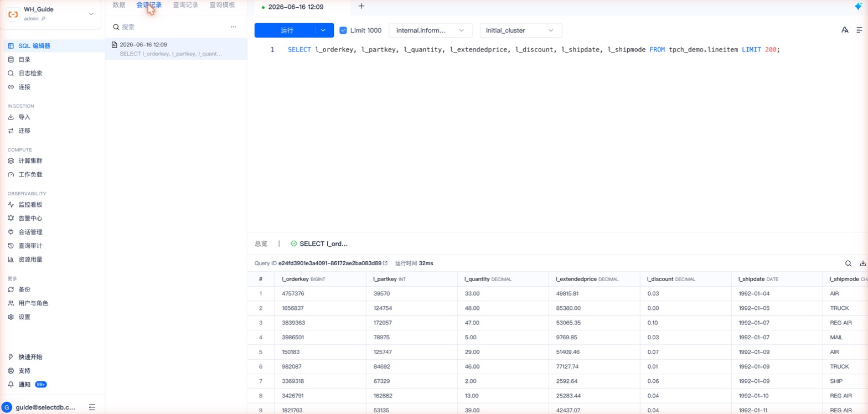
Task: Open 用户与角色 users and roles
Action: [53, 303]
